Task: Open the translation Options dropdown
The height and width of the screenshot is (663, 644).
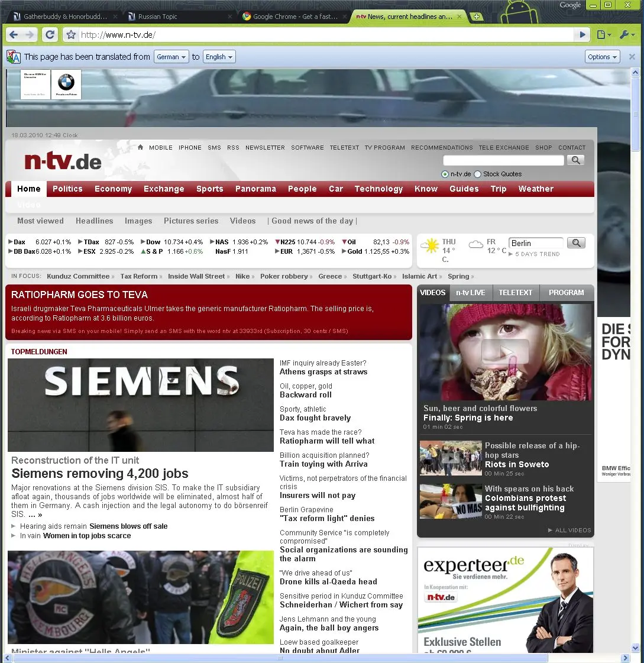Action: tap(602, 57)
